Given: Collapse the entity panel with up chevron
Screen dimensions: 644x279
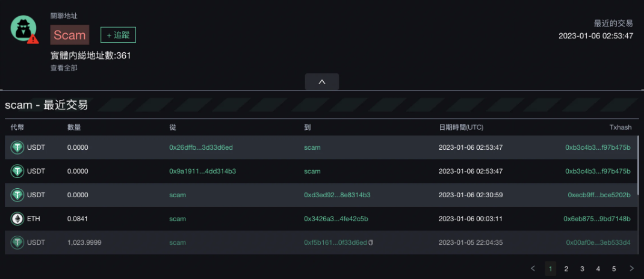Looking at the screenshot, I should coord(322,82).
